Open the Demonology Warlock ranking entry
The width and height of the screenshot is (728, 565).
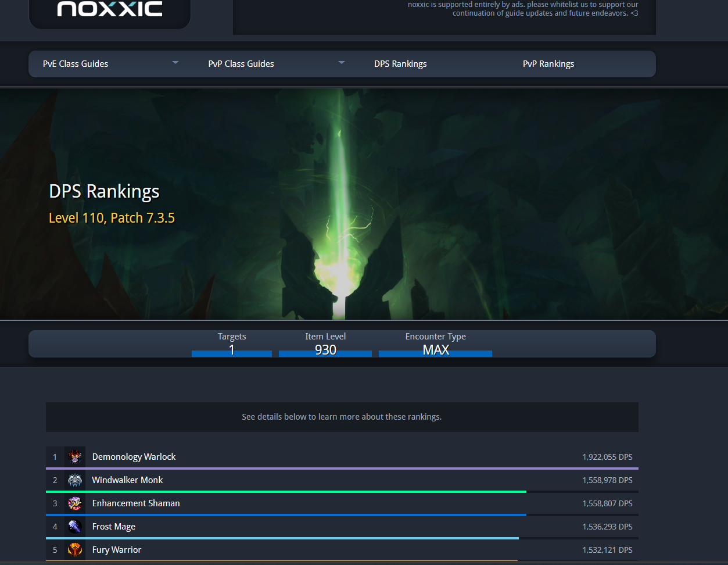134,457
